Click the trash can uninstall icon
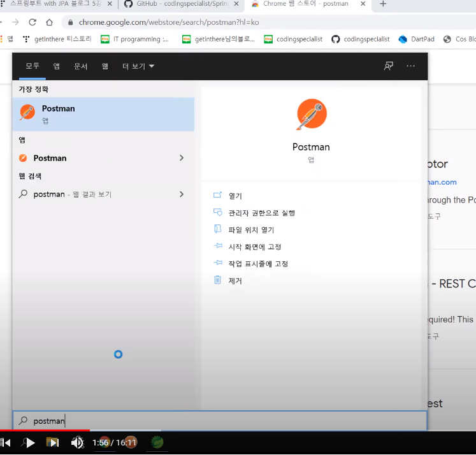Viewport: 476px width, 455px height. [218, 280]
